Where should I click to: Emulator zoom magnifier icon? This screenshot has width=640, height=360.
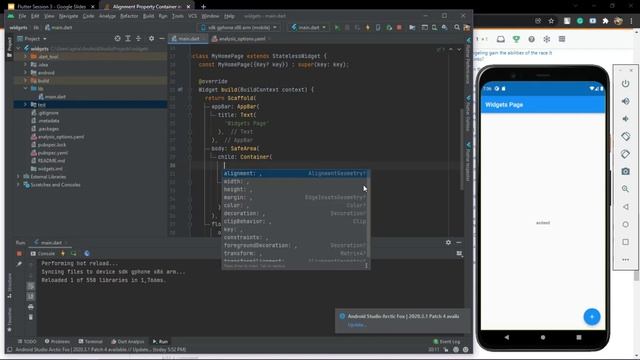coord(625,189)
